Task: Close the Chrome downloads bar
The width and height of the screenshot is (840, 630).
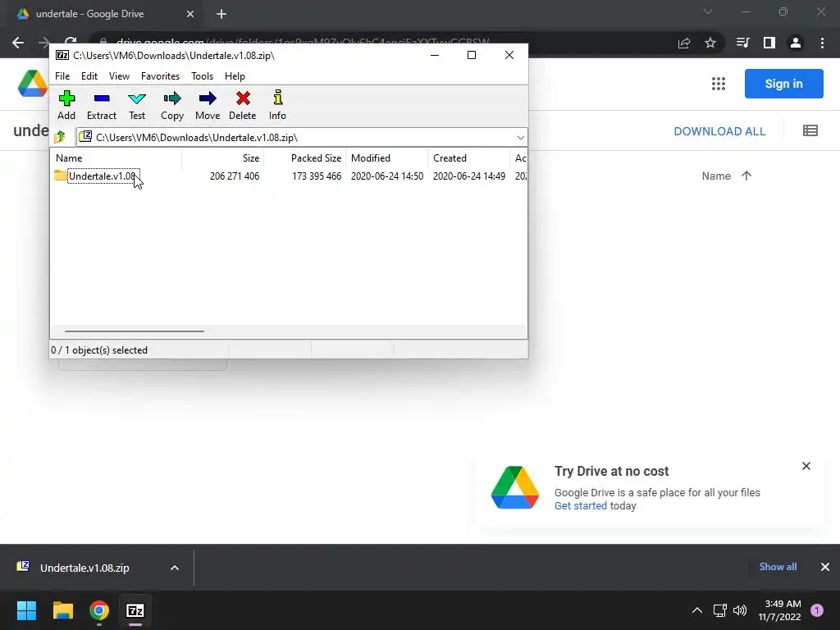Action: pos(825,567)
